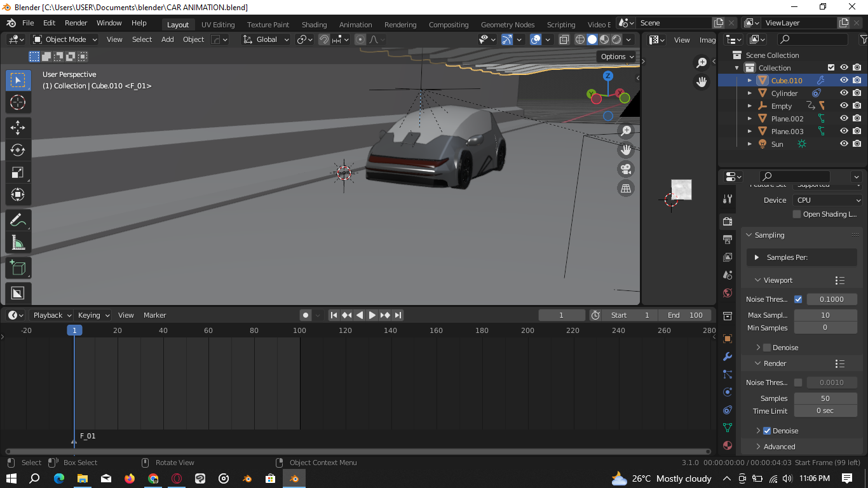Enable the viewport Denoise checkbox
Viewport: 868px width, 488px height.
tap(767, 348)
